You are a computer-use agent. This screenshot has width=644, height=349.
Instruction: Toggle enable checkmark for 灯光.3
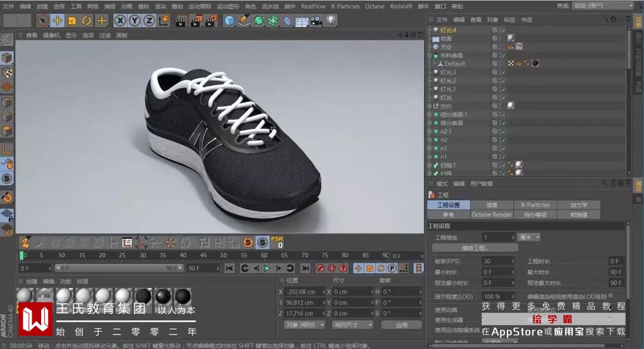click(x=503, y=72)
